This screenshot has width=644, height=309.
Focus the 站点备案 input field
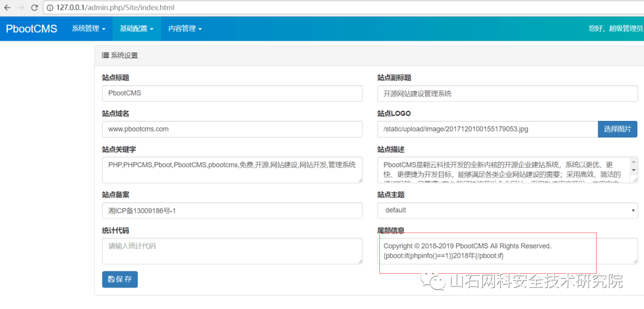232,211
